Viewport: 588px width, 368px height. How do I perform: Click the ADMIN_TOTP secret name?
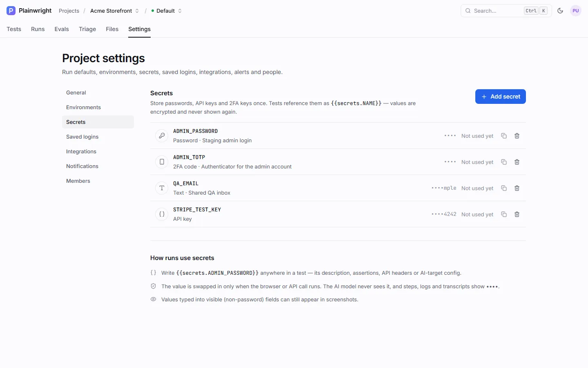[x=189, y=157]
